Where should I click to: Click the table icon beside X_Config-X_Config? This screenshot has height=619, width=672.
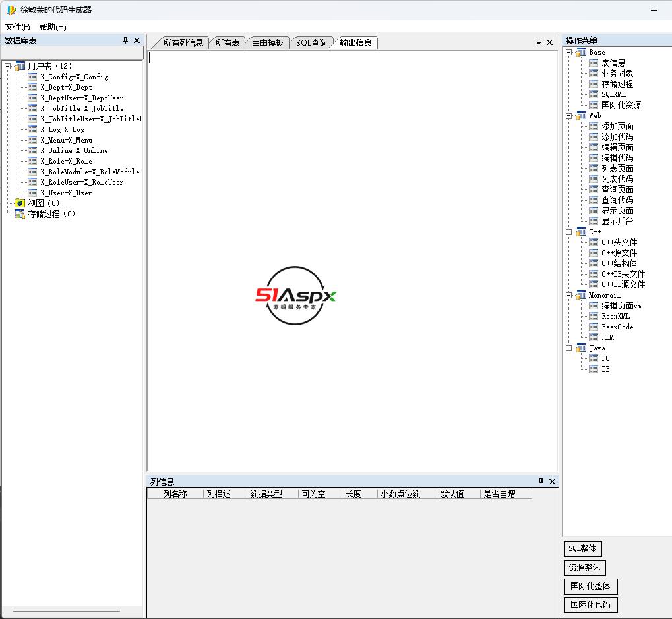pos(32,77)
